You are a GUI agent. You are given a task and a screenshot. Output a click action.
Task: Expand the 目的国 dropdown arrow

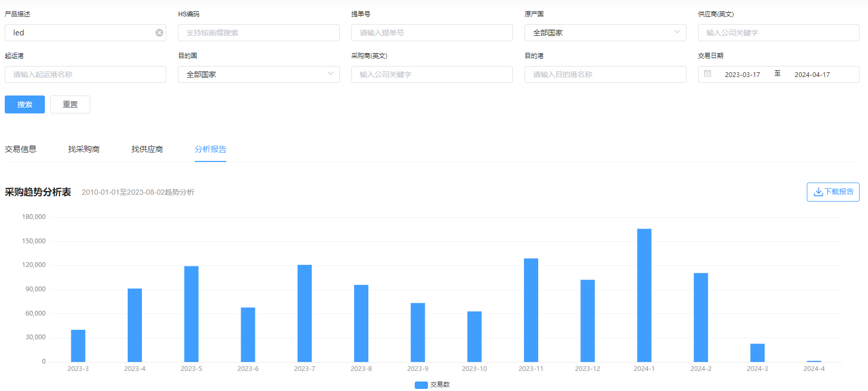tap(330, 74)
